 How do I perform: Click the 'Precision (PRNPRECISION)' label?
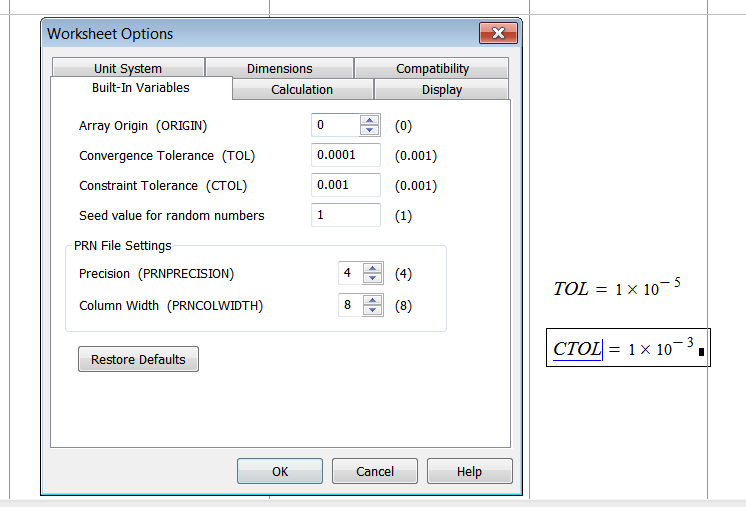pos(157,273)
